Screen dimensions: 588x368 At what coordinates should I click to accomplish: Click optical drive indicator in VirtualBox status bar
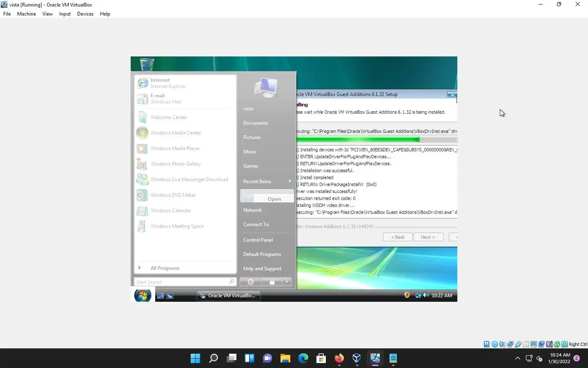coord(494,344)
